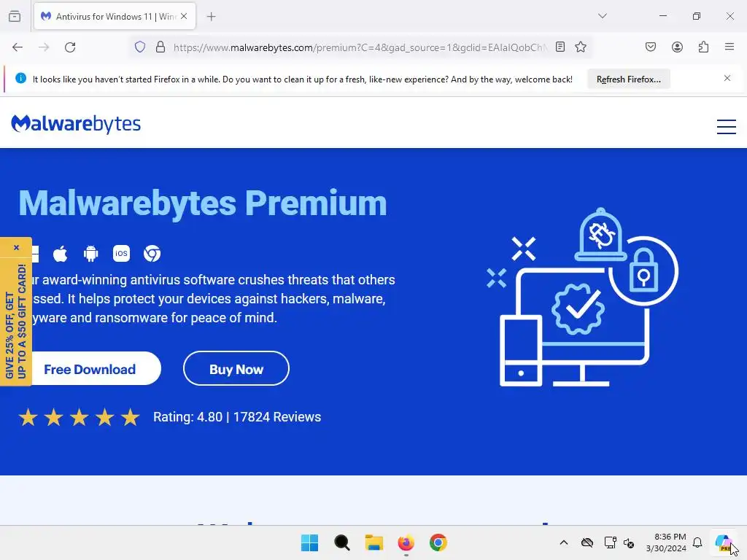Go back to previous page
Screen dimensions: 747x560
click(x=18, y=47)
